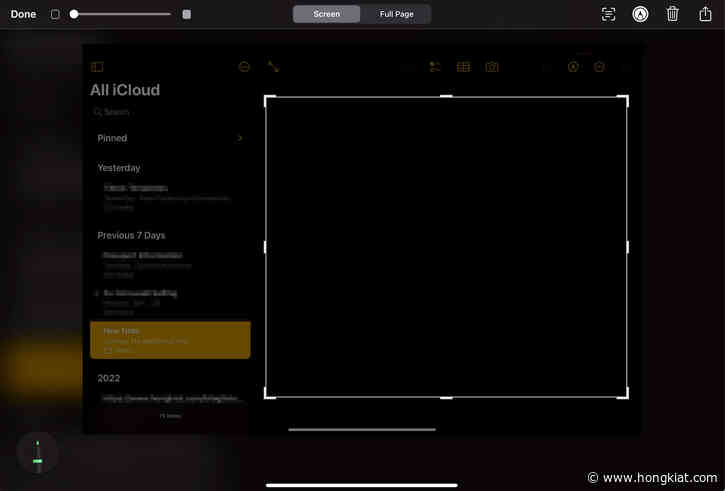Delete the screenshot with trash icon

coord(673,14)
